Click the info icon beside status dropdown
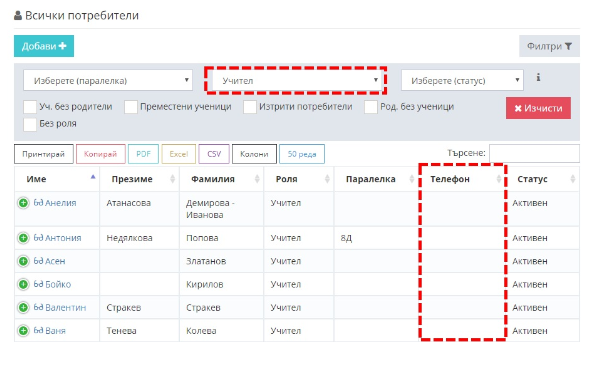Viewport: 605px width, 378px height. click(x=538, y=78)
